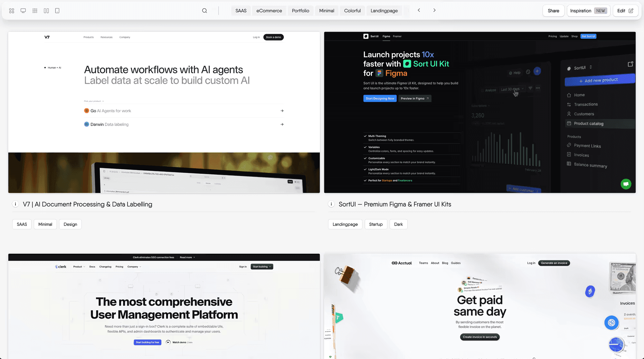Viewport: 644px width, 359px height.
Task: Click the Startup tag under the SortUI card
Action: [x=376, y=224]
